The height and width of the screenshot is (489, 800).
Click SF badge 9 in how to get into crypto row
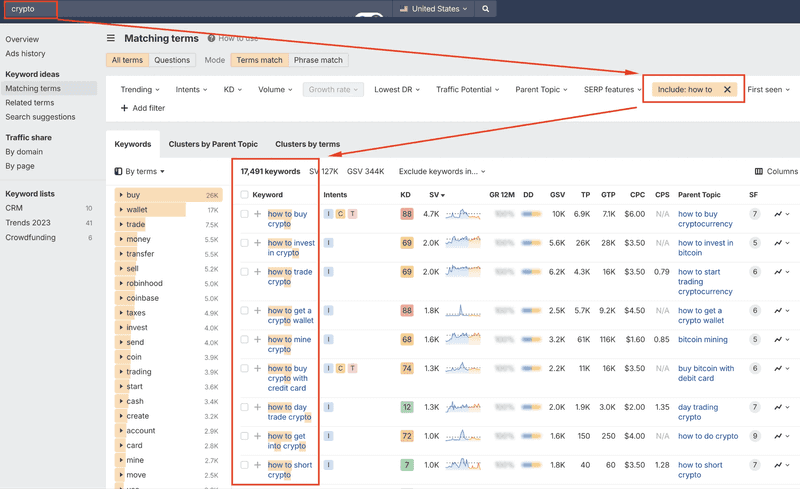755,436
